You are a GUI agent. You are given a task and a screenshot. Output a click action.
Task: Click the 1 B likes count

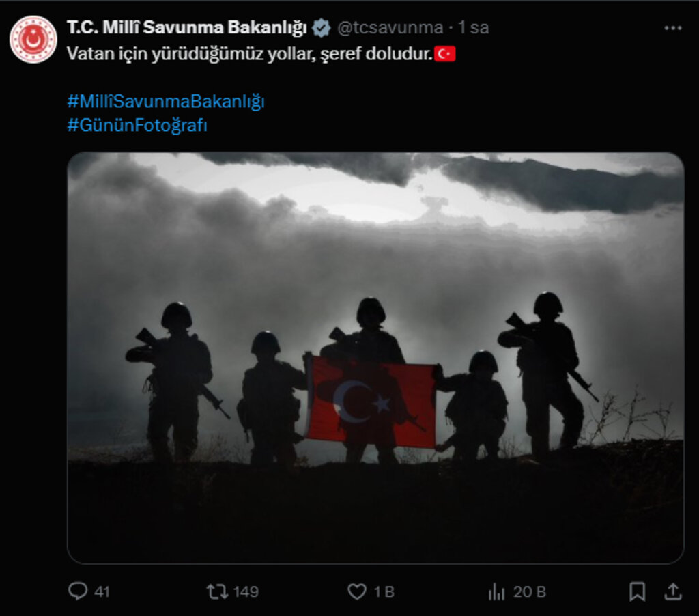point(384,591)
